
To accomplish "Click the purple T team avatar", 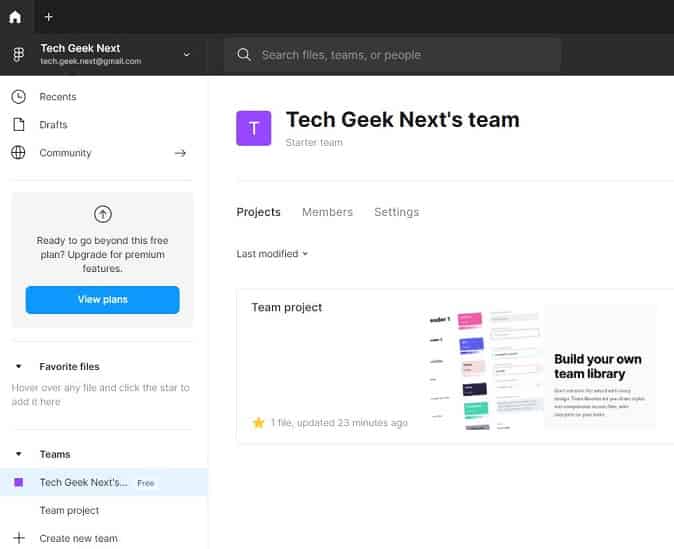I will click(x=254, y=128).
